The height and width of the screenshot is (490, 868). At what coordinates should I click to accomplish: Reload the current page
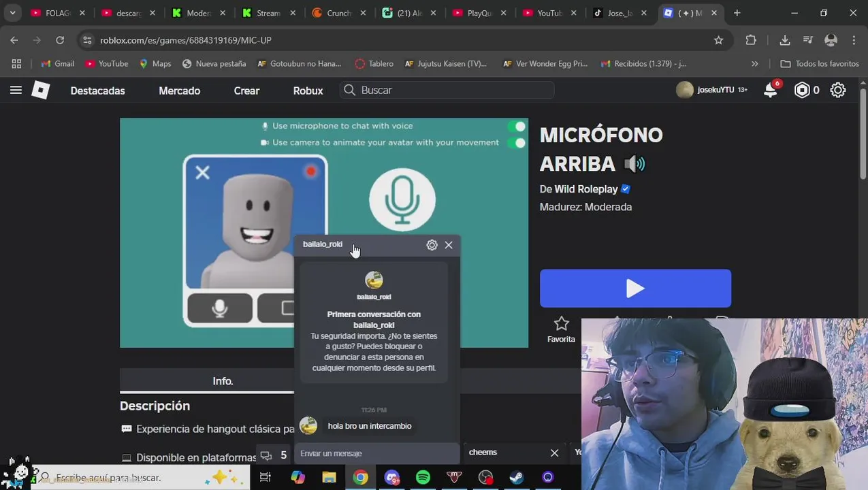coord(60,40)
